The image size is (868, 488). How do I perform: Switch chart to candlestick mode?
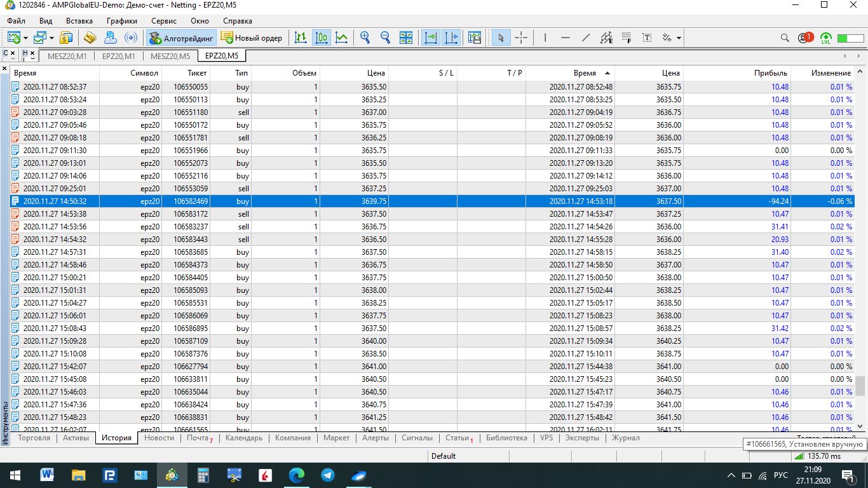tap(322, 37)
